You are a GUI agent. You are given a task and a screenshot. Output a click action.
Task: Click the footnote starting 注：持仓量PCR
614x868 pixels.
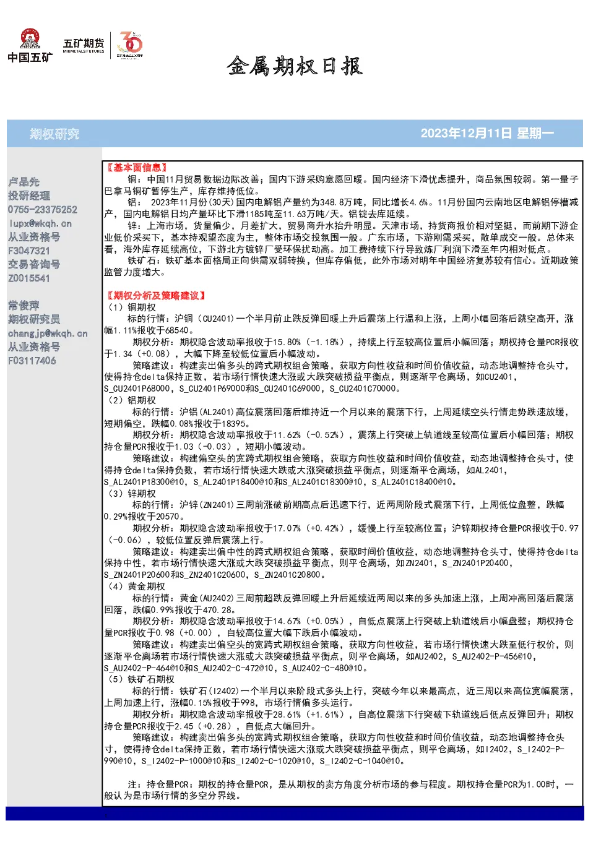(339, 790)
